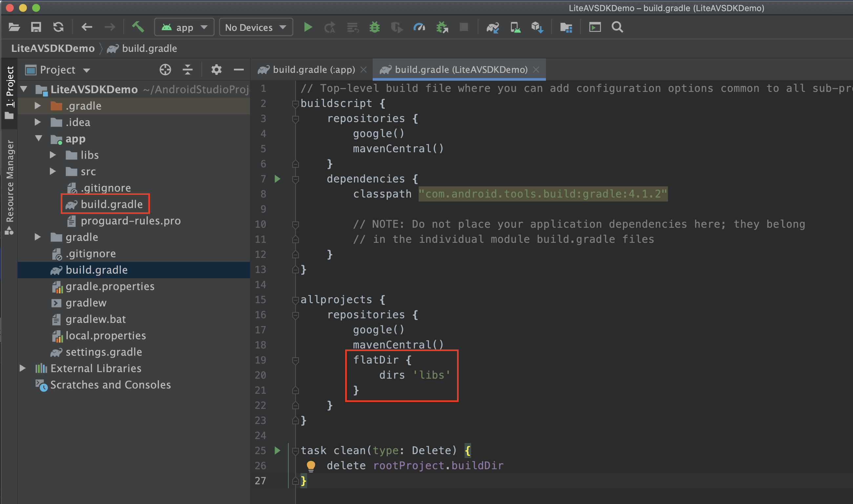Screen dimensions: 853x504
Task: Close the build.gradle (LiteAVSDKDemo) tab
Action: tap(536, 70)
